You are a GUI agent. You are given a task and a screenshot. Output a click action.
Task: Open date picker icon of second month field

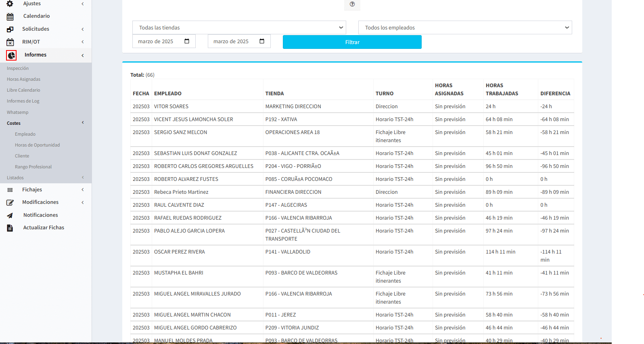[262, 41]
